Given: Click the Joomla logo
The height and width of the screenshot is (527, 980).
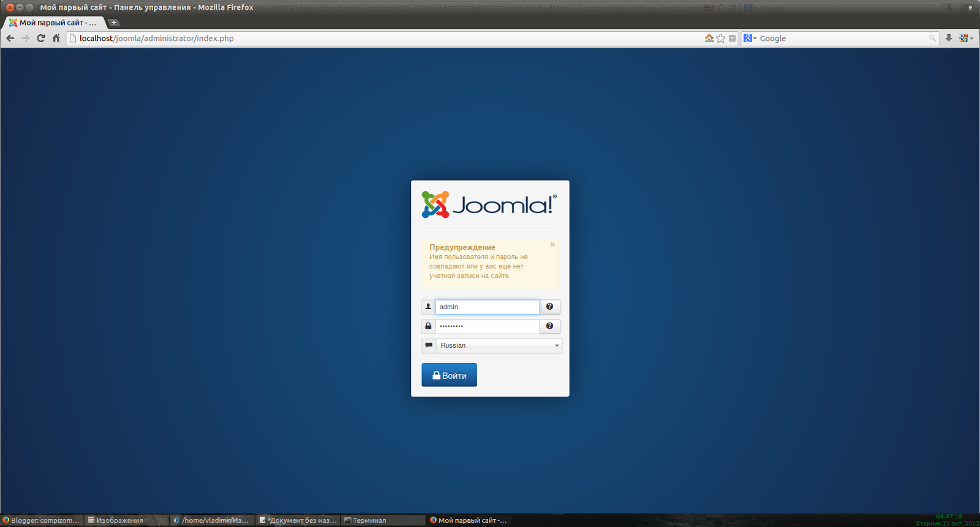Looking at the screenshot, I should coord(489,204).
